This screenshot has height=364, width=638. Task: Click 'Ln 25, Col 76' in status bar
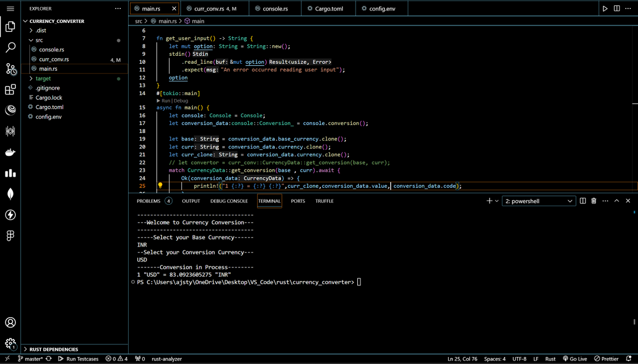(463, 359)
